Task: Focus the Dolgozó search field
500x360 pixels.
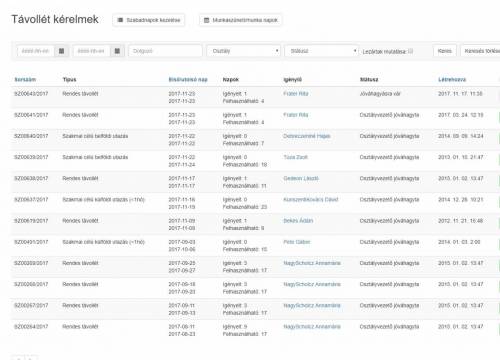Action: tap(165, 51)
